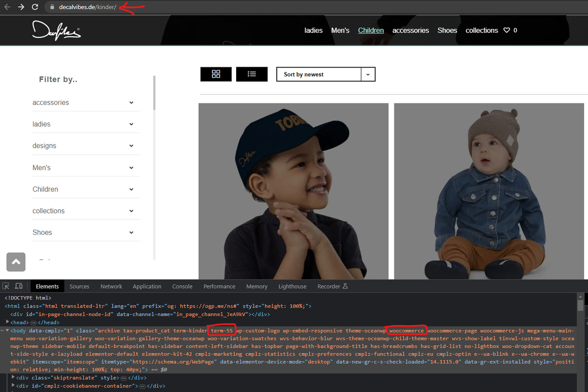588x392 pixels.
Task: Switch to the Lighthouse DevTools tab
Action: click(x=293, y=286)
